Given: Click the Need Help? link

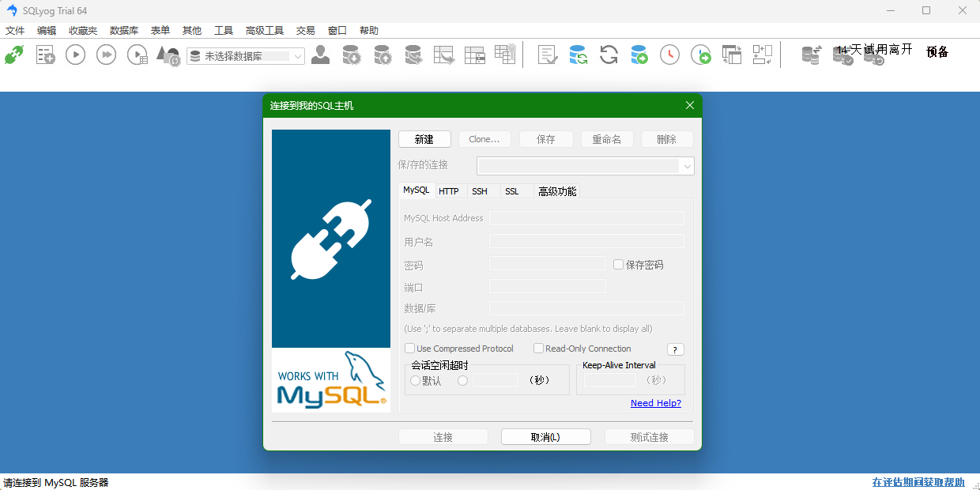Looking at the screenshot, I should click(x=655, y=403).
